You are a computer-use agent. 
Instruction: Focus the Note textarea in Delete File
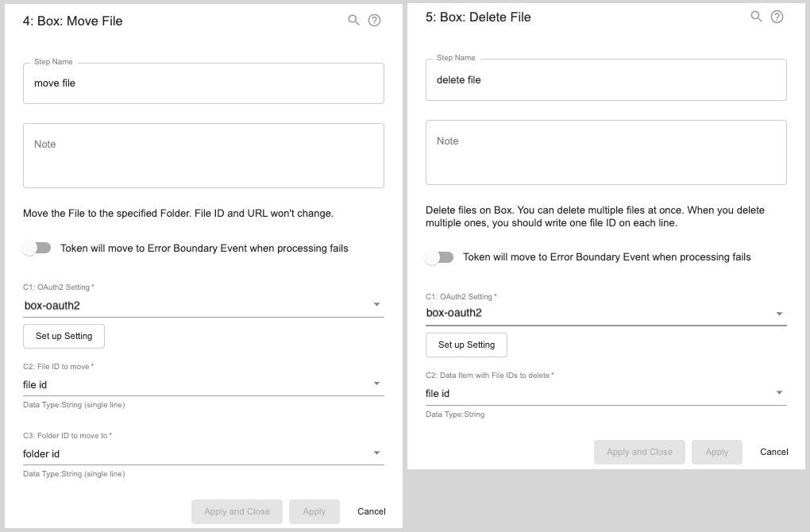606,152
